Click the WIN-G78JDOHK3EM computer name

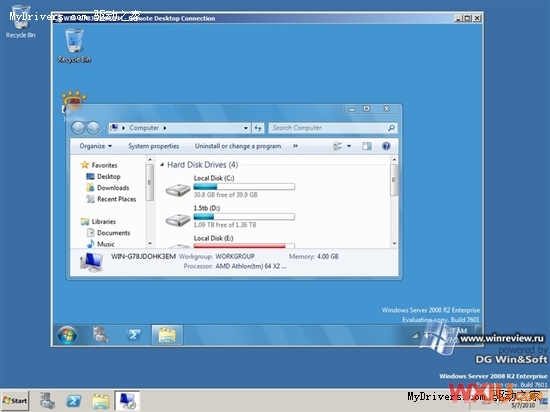tap(143, 256)
